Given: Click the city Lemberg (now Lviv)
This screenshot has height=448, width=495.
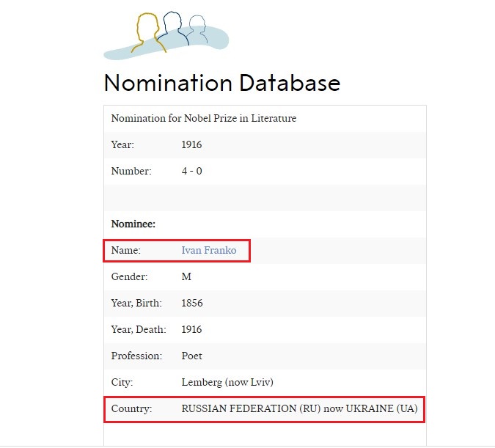Looking at the screenshot, I should 227,382.
